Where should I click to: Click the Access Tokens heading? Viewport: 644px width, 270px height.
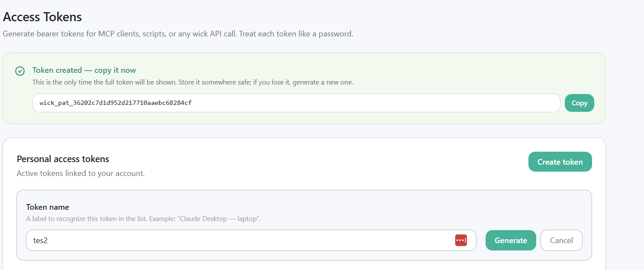click(x=42, y=17)
